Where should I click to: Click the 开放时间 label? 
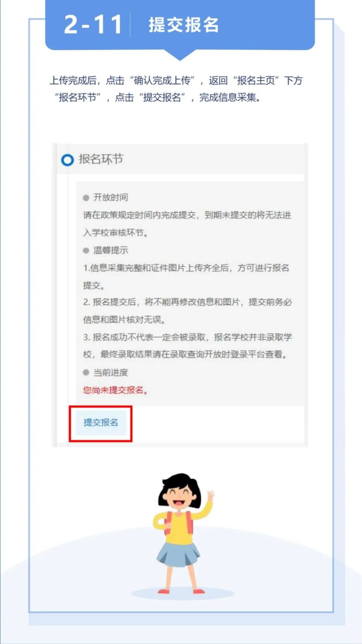coord(111,197)
